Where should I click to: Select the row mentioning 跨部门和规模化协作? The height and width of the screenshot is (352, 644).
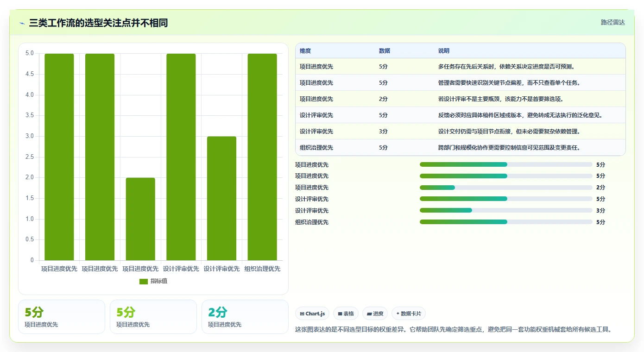(460, 148)
